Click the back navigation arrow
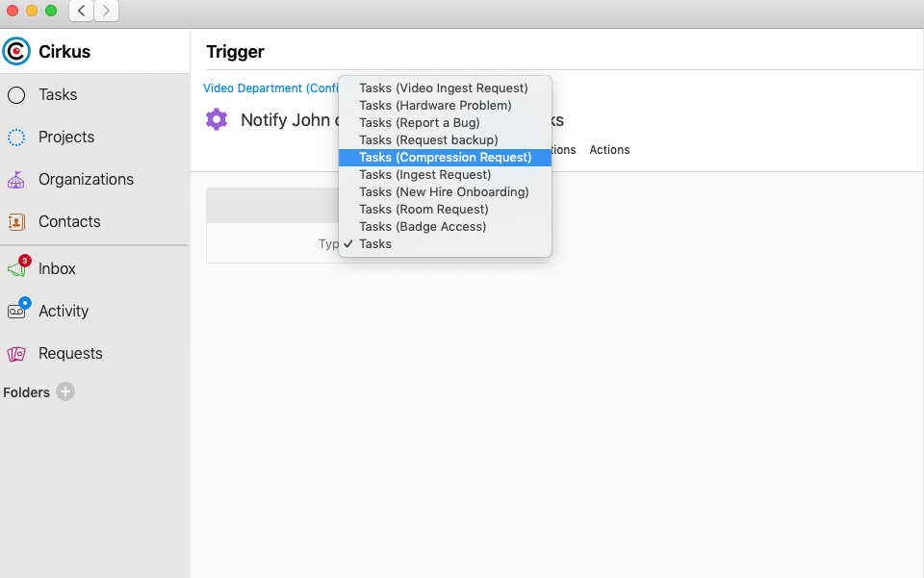The width and height of the screenshot is (924, 578). pos(81,11)
